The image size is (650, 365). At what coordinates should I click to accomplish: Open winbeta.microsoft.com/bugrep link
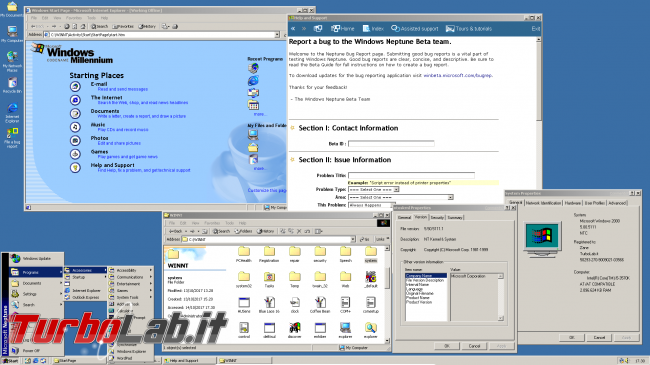tap(458, 75)
